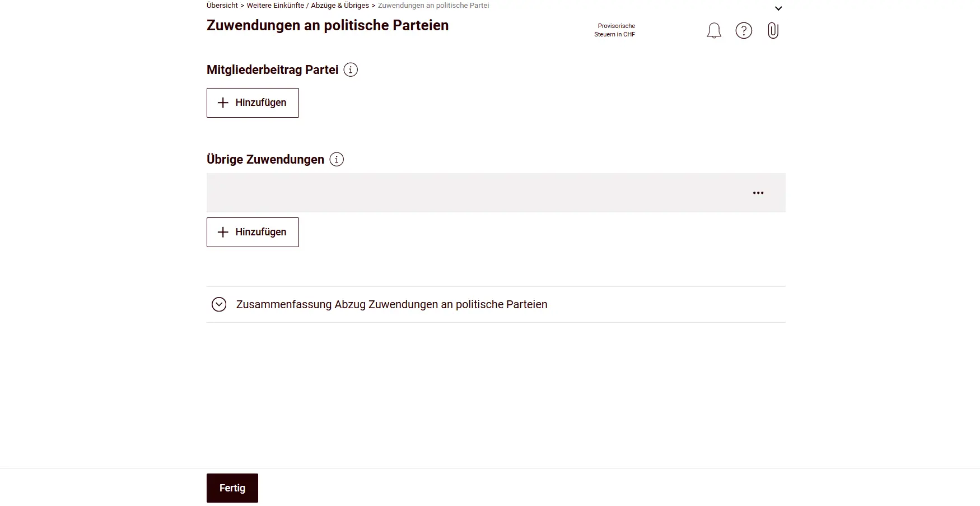Screen dimensions: 980x506
Task: Open the notifications bell icon
Action: (713, 30)
